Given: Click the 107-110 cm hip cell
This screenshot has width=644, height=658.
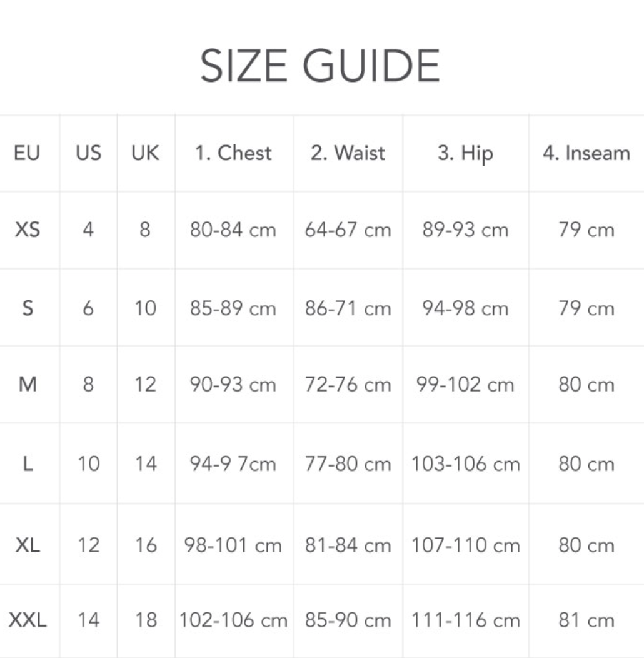Looking at the screenshot, I should click(x=466, y=545).
